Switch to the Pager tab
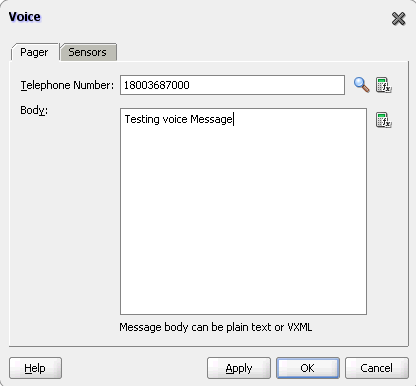 tap(34, 52)
